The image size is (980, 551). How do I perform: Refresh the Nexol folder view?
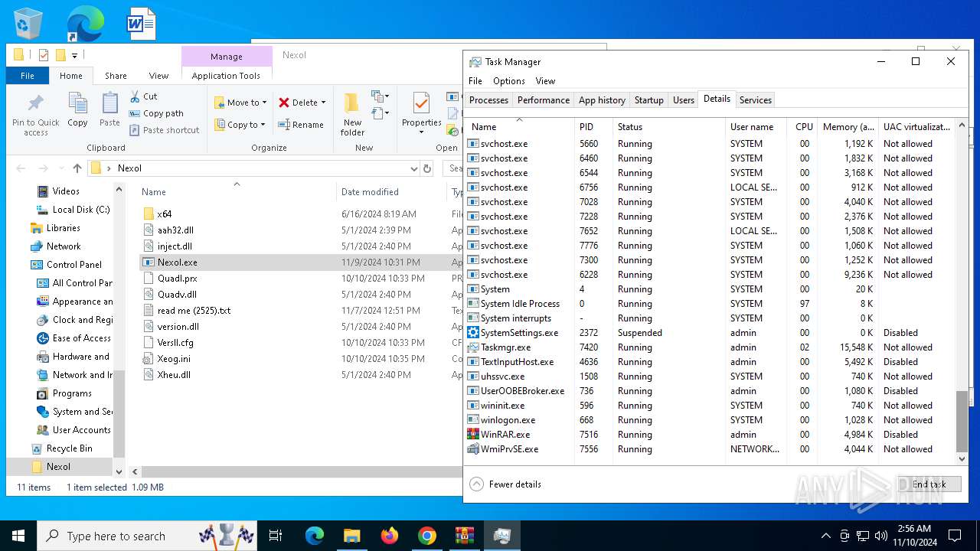pos(427,168)
